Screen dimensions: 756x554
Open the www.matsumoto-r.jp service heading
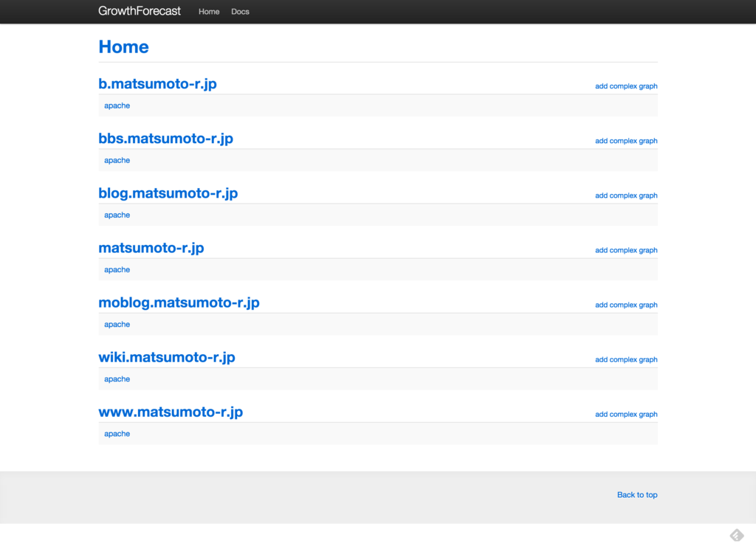pyautogui.click(x=171, y=412)
